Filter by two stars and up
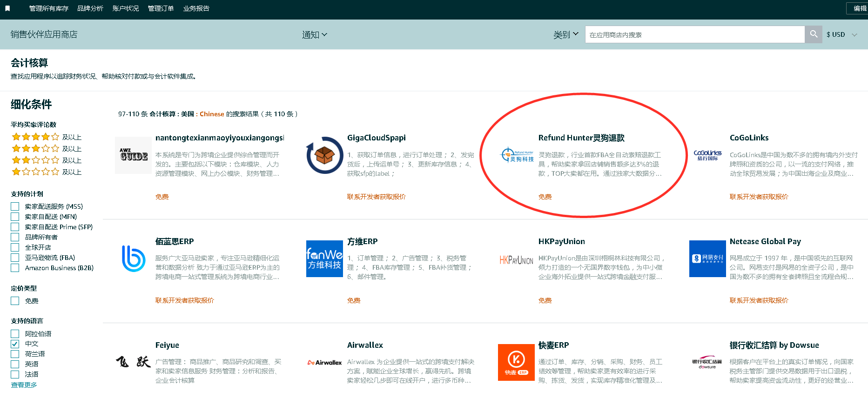 [47, 160]
